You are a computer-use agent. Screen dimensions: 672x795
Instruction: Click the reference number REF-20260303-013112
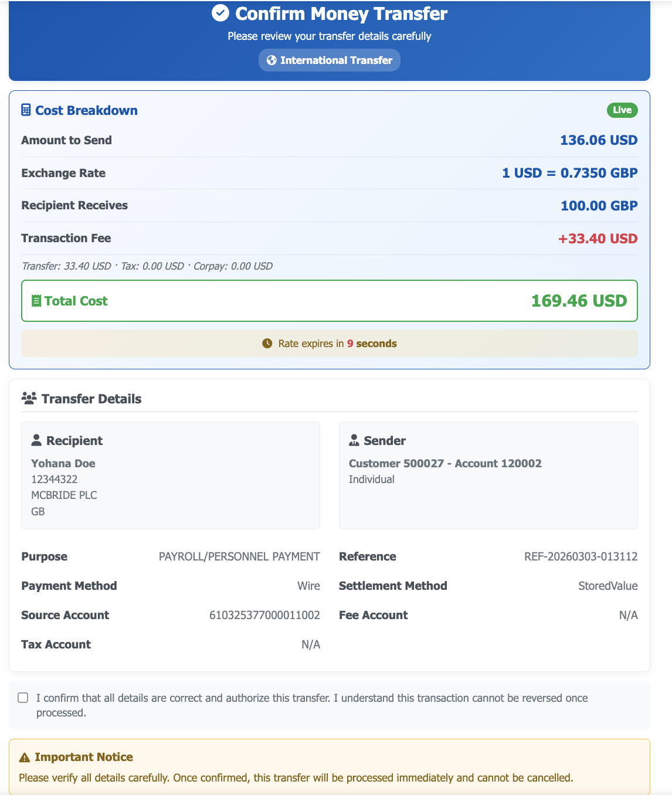click(x=581, y=556)
